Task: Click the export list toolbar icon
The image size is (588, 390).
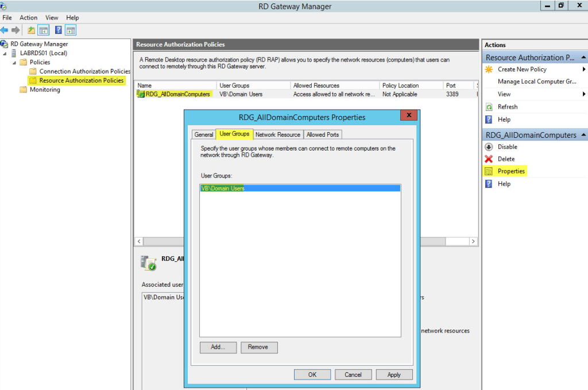Action: 32,30
